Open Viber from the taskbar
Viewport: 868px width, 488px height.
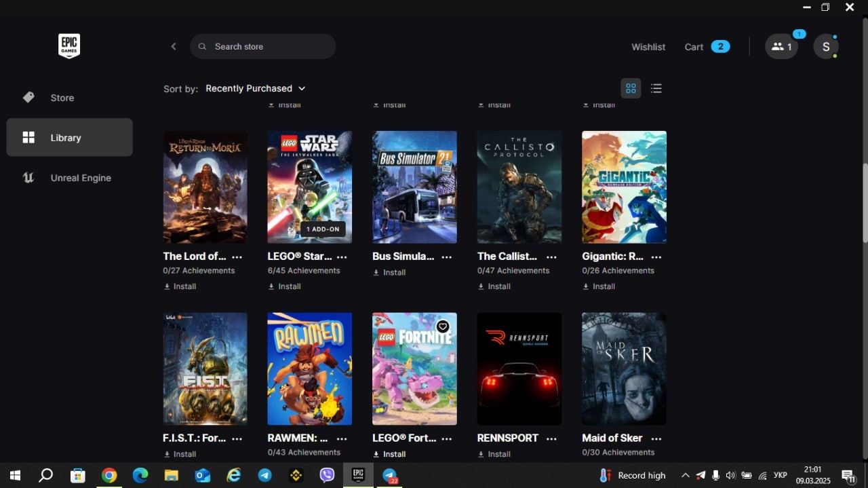[x=327, y=475]
